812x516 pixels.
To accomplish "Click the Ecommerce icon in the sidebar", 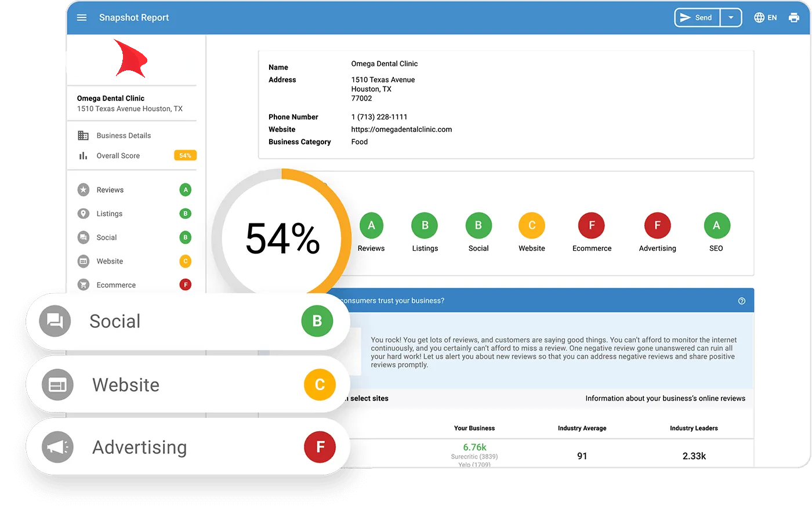I will [x=82, y=284].
